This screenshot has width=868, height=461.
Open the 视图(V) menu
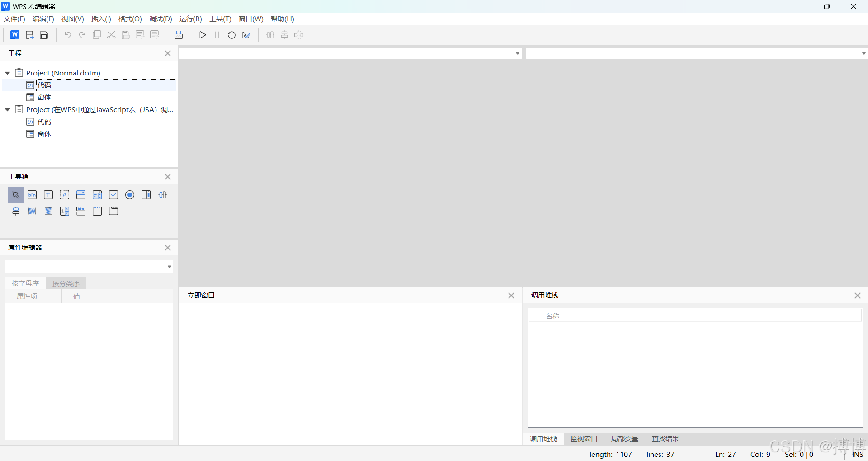tap(73, 19)
